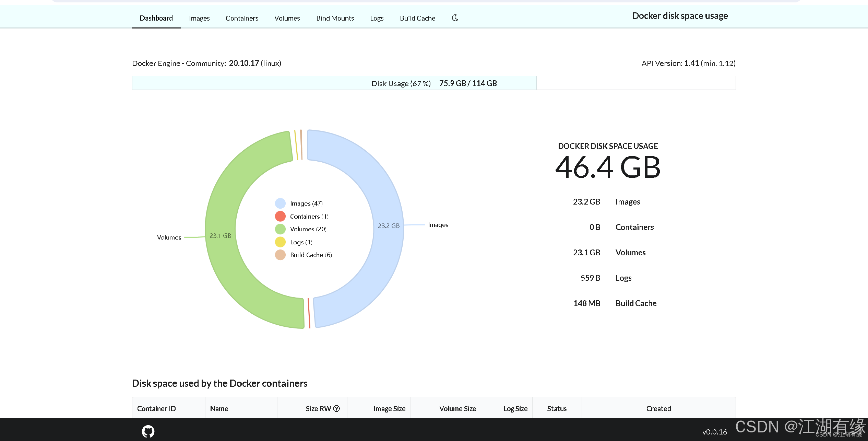The image size is (868, 441).
Task: Click the 23.2 GB Images value
Action: click(x=586, y=202)
